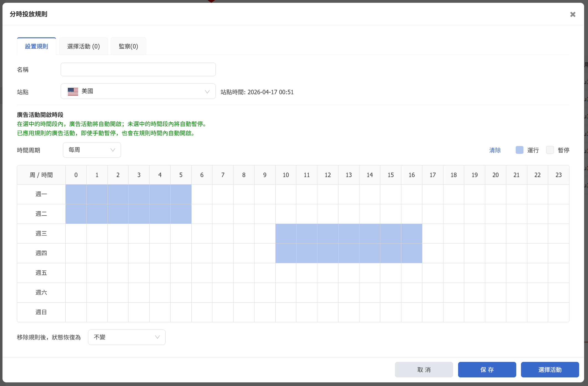
Task: Click the US flag icon in 站點 field
Action: [x=73, y=91]
